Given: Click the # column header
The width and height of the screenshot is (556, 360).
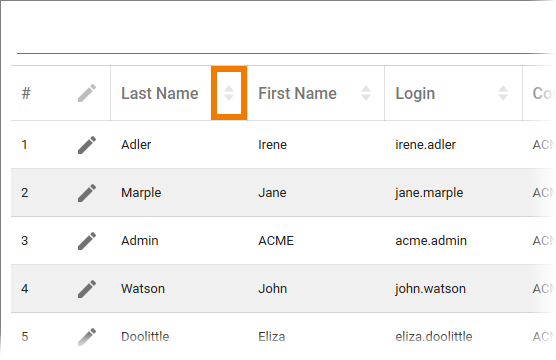Looking at the screenshot, I should (26, 93).
